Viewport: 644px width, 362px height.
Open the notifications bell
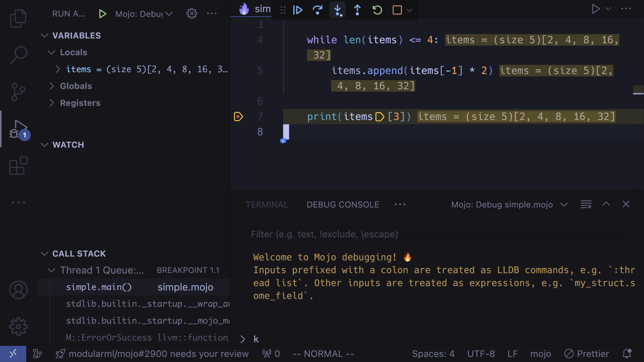627,354
